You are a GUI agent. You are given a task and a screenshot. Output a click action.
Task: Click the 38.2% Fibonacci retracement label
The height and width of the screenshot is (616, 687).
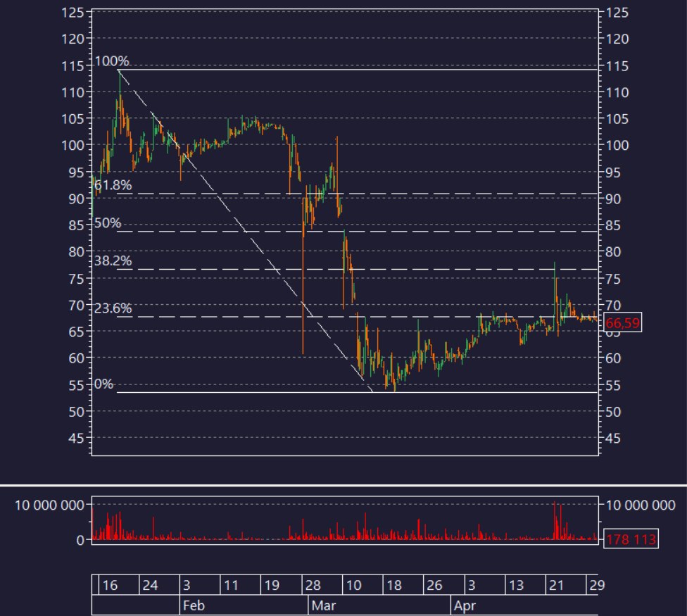(113, 260)
